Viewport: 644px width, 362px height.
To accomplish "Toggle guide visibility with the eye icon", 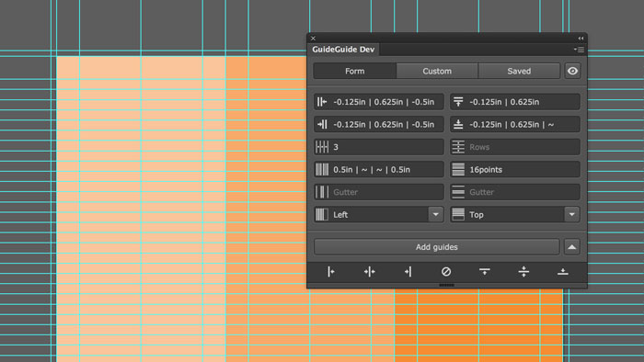I will coord(572,71).
